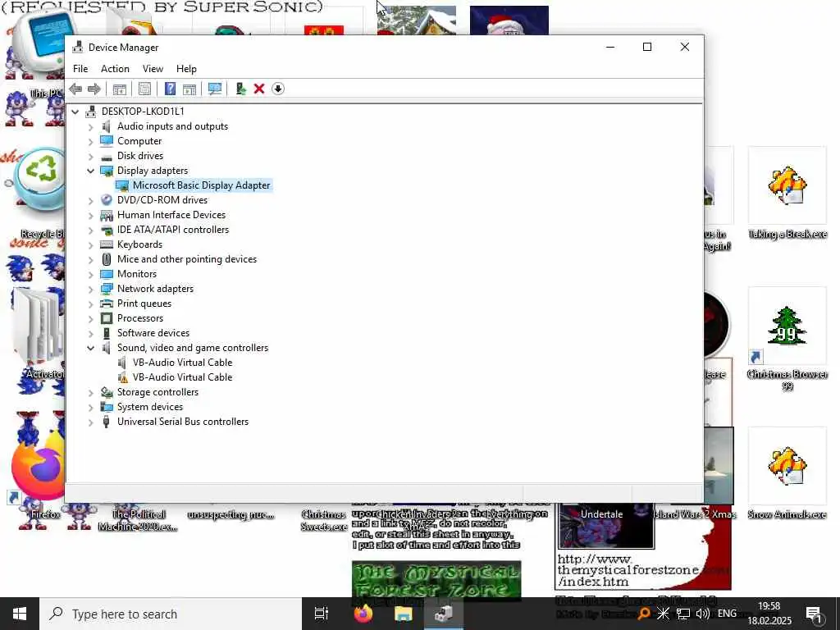This screenshot has width=840, height=630.
Task: Open the notification center icon
Action: 815,614
